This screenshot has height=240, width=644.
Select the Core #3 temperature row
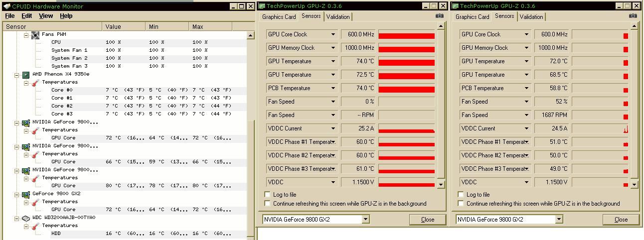148,114
